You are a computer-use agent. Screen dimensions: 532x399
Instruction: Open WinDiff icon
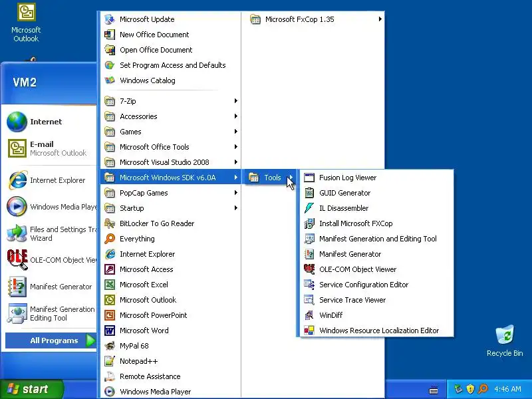tap(309, 315)
